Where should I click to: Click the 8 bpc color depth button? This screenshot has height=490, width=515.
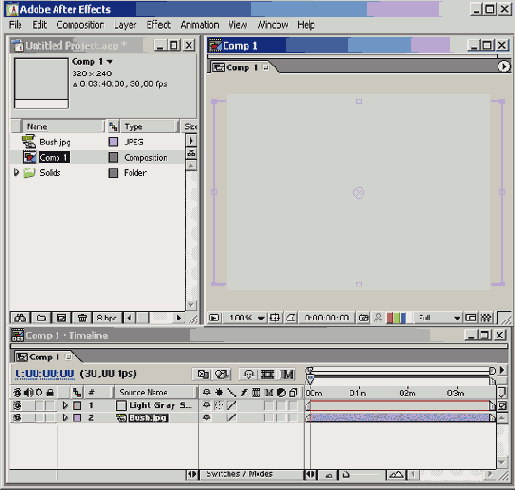(x=106, y=318)
